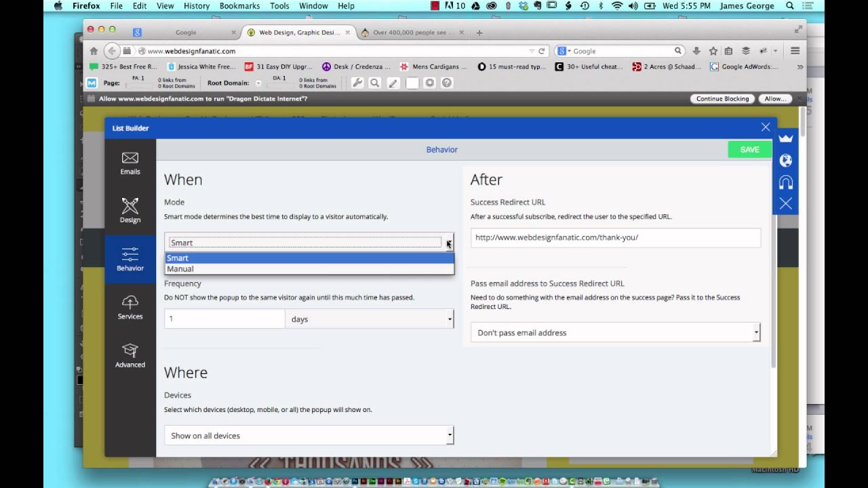Click the downloads arrow icon in Firefox toolbar

click(696, 51)
